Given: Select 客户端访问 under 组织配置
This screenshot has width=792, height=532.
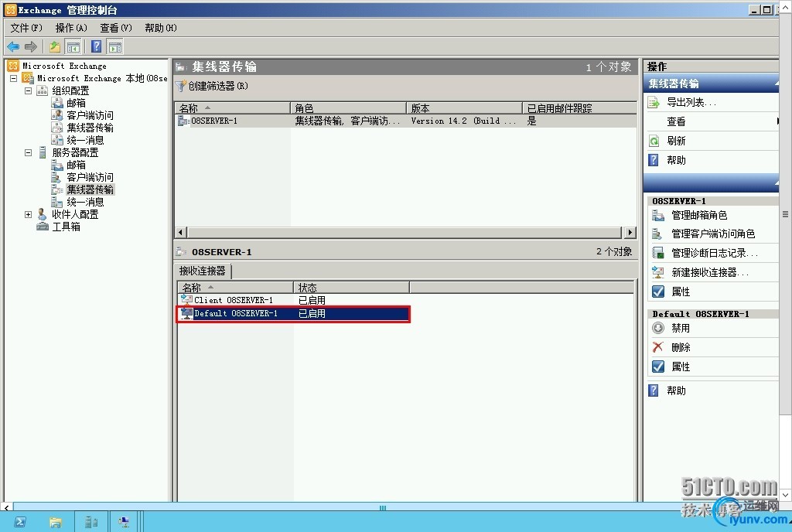Looking at the screenshot, I should [x=90, y=115].
